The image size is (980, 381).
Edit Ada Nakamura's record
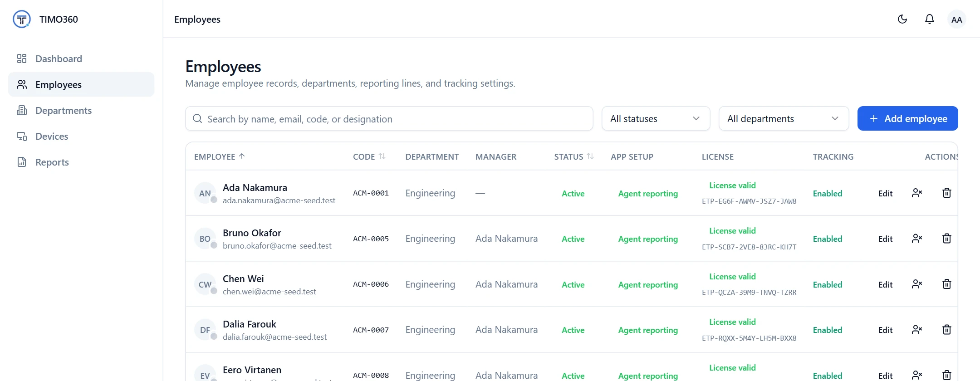point(885,193)
